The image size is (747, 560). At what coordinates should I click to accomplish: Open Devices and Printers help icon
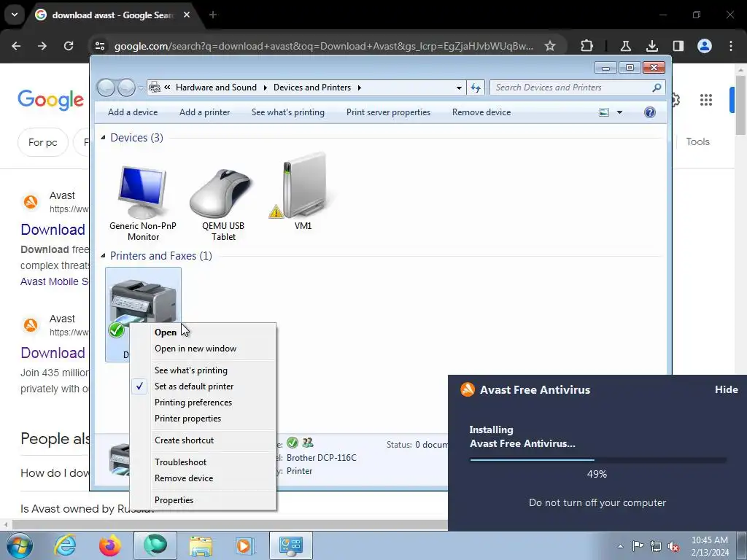coord(649,112)
